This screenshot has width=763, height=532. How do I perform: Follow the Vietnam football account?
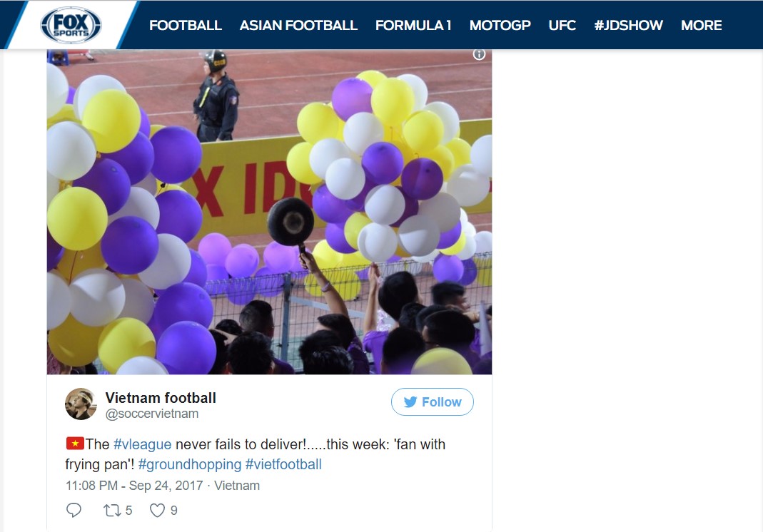click(432, 401)
